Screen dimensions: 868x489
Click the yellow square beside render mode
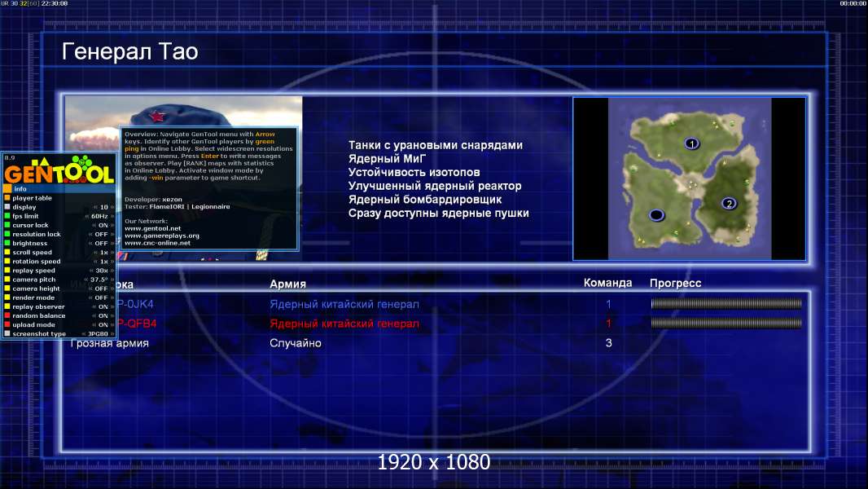[x=7, y=297]
